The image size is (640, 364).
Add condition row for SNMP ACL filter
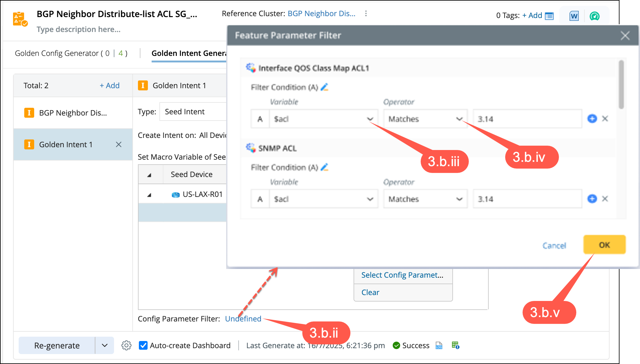592,199
